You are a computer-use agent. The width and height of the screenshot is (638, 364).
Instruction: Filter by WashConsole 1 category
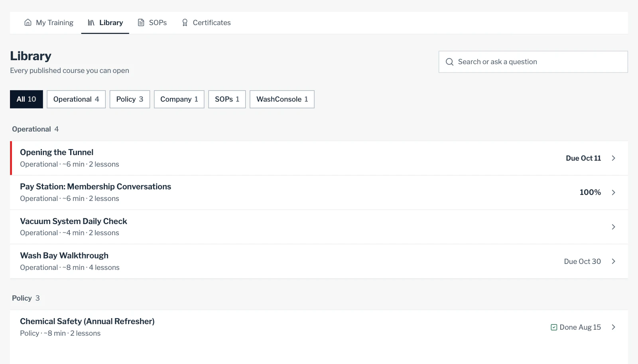[x=282, y=99]
